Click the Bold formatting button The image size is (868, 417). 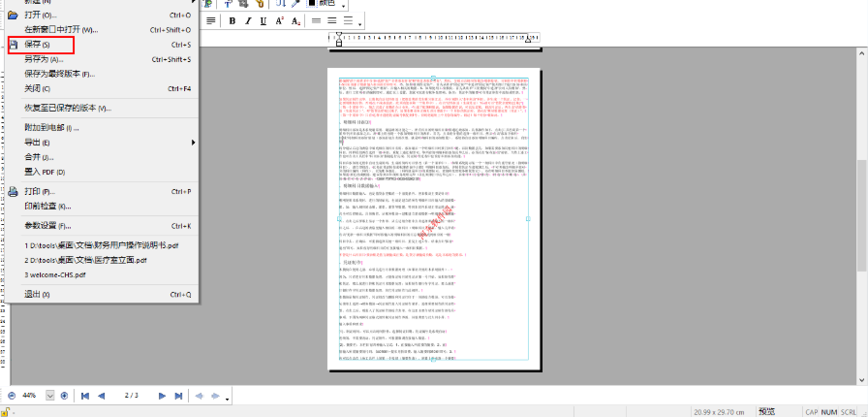pyautogui.click(x=232, y=21)
